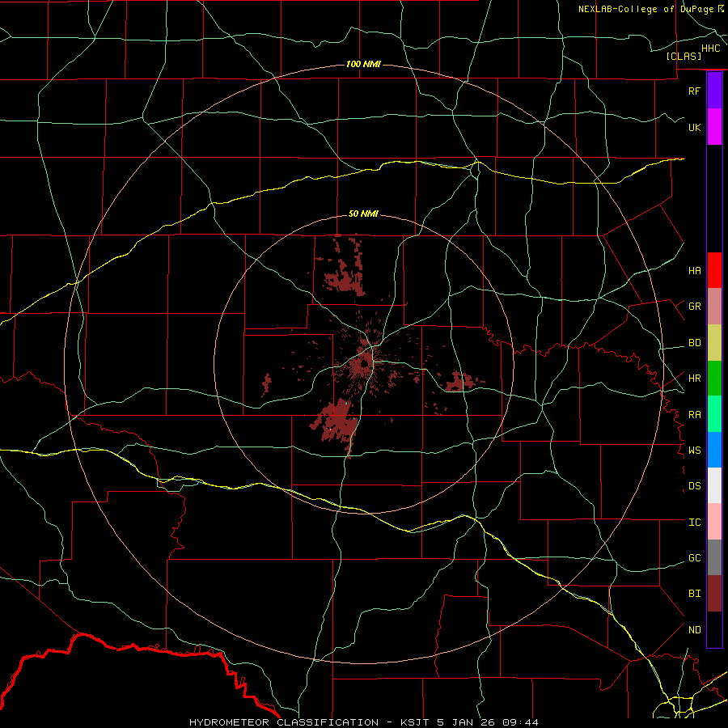Click the GR legend label

coord(694,307)
